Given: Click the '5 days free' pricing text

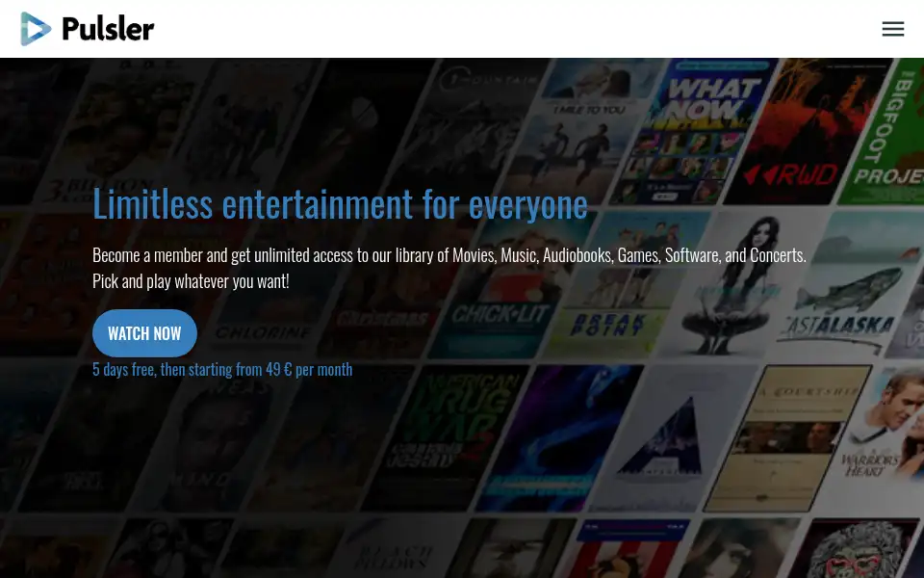Looking at the screenshot, I should coord(222,369).
